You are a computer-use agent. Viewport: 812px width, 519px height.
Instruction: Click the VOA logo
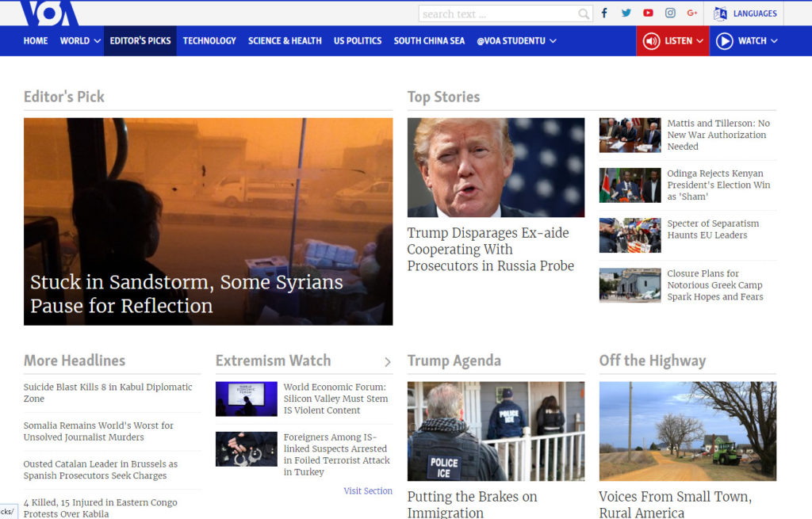(49, 13)
